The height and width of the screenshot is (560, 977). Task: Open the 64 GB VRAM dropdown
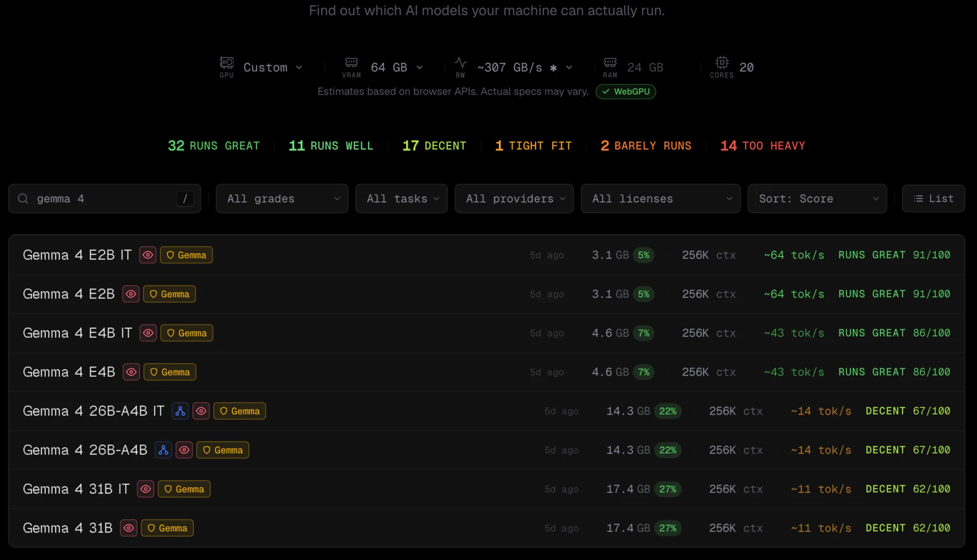click(x=397, y=67)
